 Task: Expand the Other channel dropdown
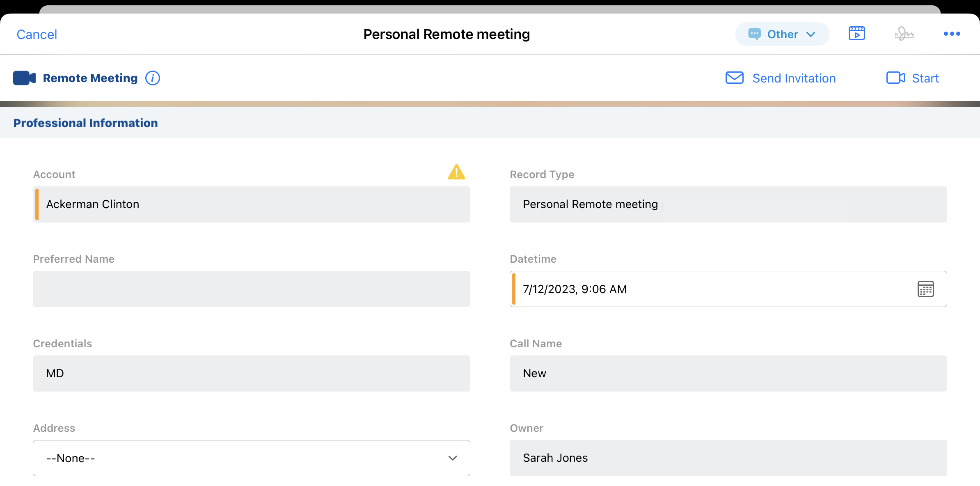(x=782, y=34)
